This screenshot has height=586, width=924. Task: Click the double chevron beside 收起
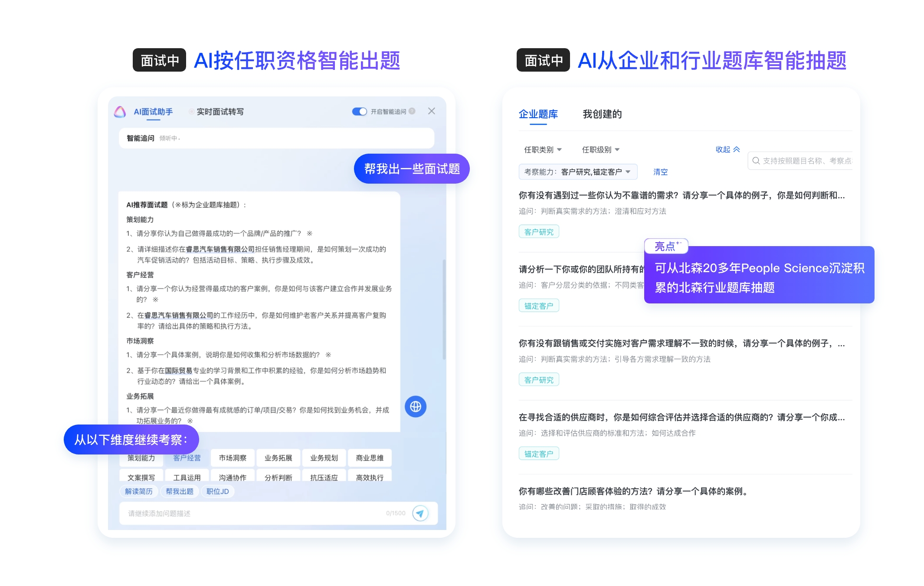(737, 149)
